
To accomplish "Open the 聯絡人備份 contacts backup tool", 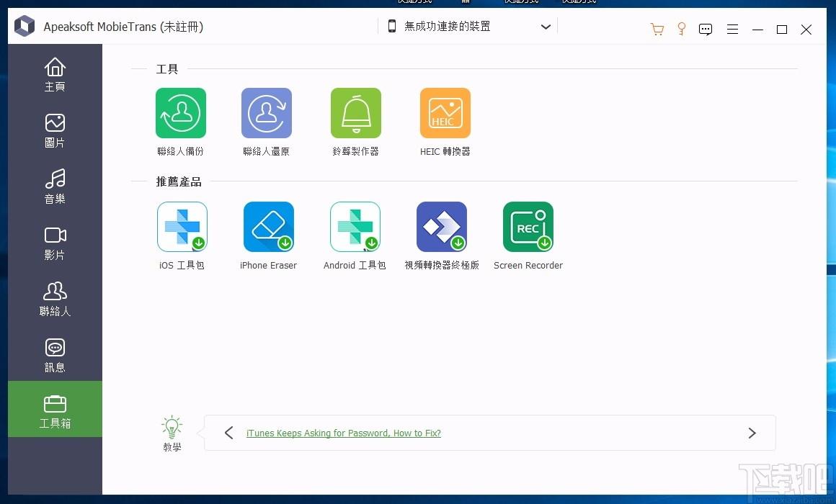I will (181, 113).
